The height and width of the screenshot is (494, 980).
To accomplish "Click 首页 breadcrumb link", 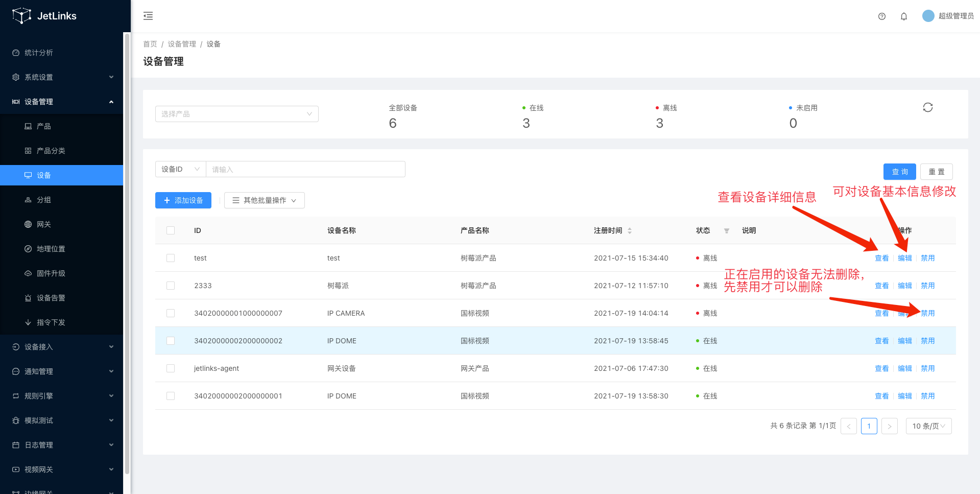I will 150,44.
